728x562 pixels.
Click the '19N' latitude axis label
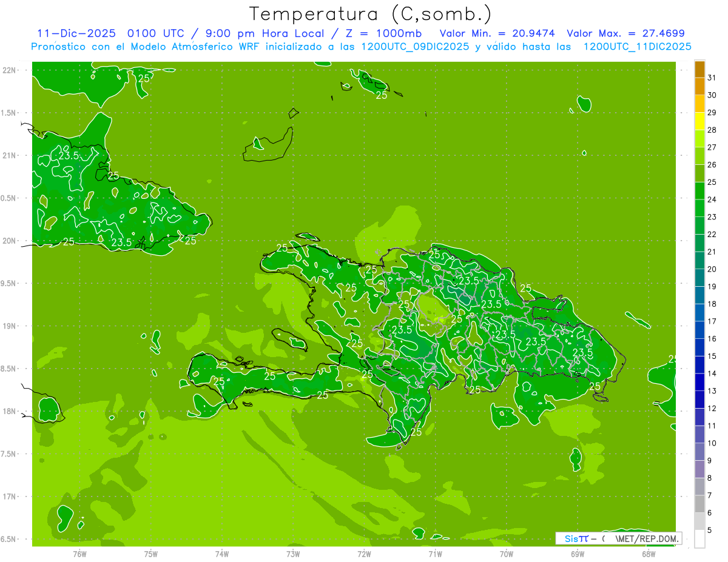coord(8,326)
